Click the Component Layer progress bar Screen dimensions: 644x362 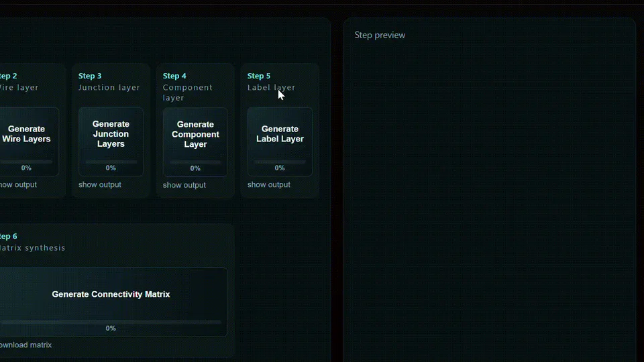195,162
